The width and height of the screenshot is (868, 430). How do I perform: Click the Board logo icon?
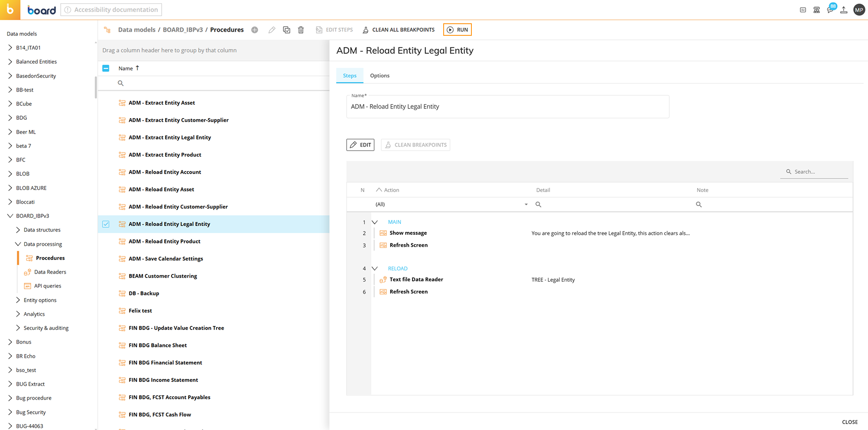[10, 10]
